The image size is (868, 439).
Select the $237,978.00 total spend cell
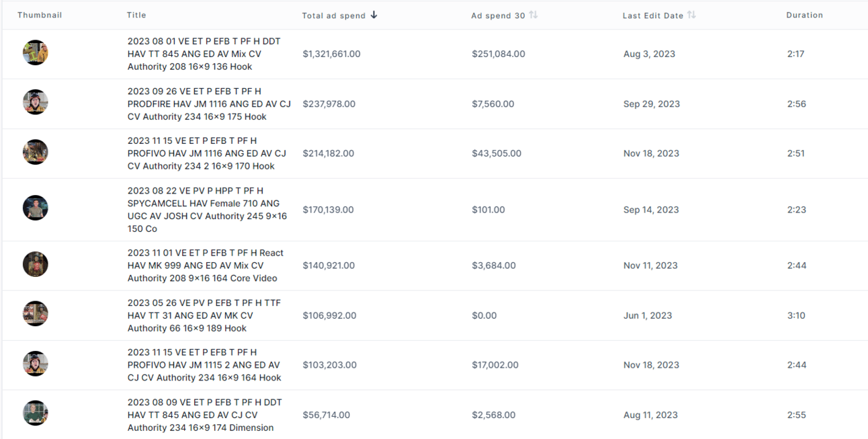[x=329, y=104]
